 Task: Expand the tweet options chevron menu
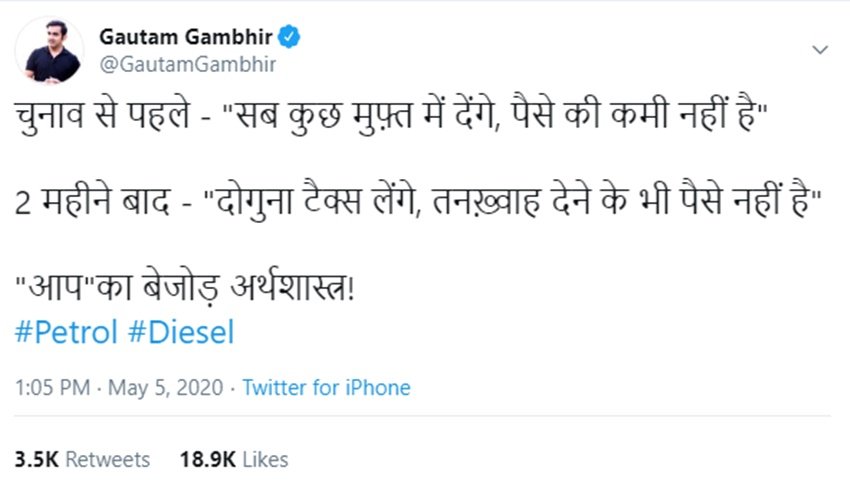pyautogui.click(x=819, y=49)
